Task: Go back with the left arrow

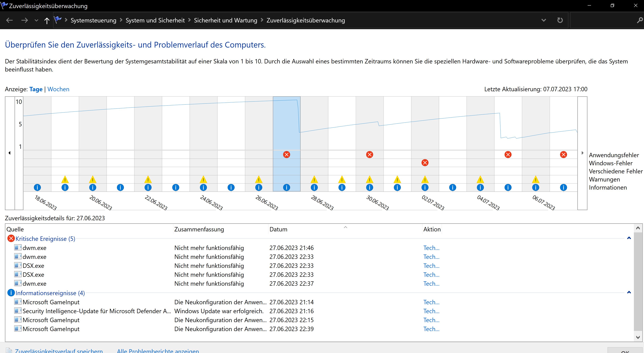Action: pyautogui.click(x=9, y=20)
